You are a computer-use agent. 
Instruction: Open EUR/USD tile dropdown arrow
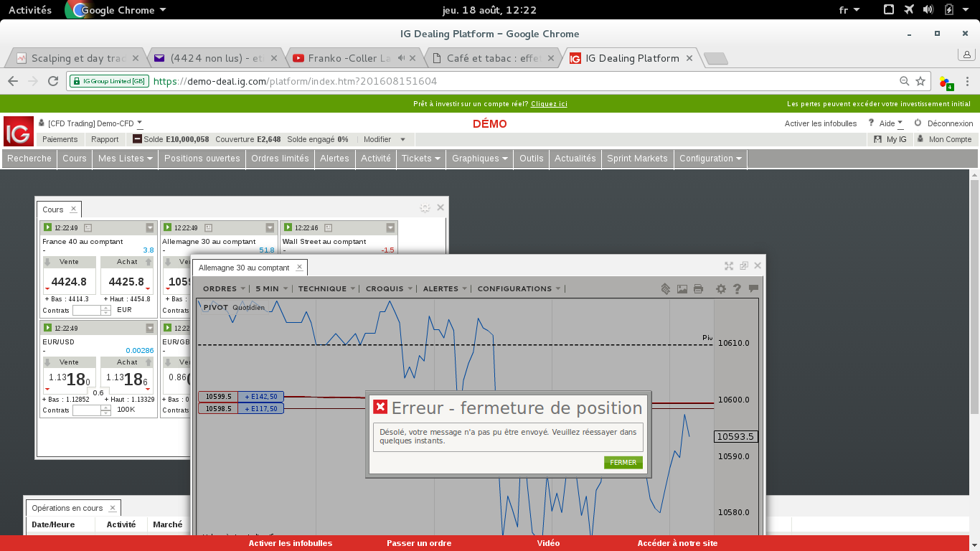[150, 328]
